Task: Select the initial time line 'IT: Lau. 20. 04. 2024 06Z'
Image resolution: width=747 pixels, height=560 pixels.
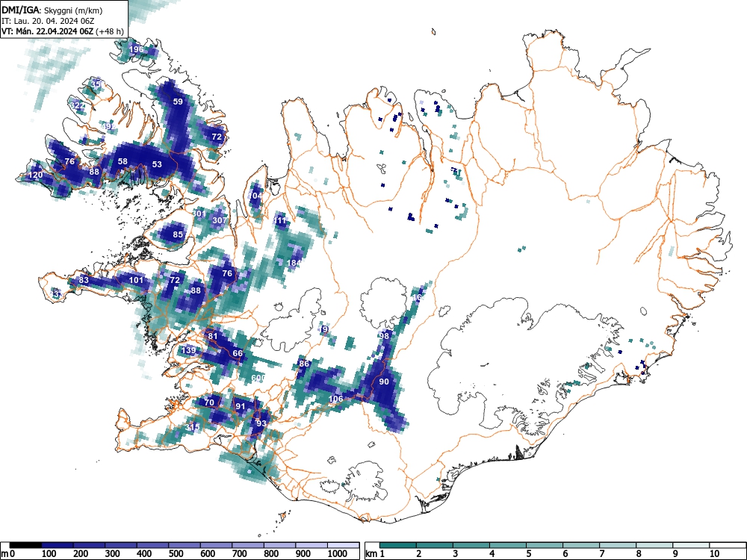Action: [x=48, y=21]
